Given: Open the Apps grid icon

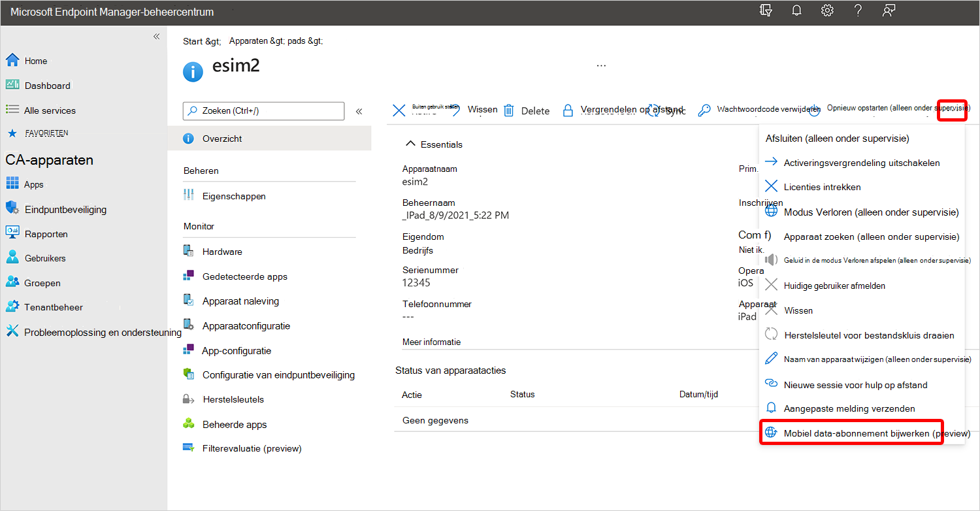Looking at the screenshot, I should (12, 184).
